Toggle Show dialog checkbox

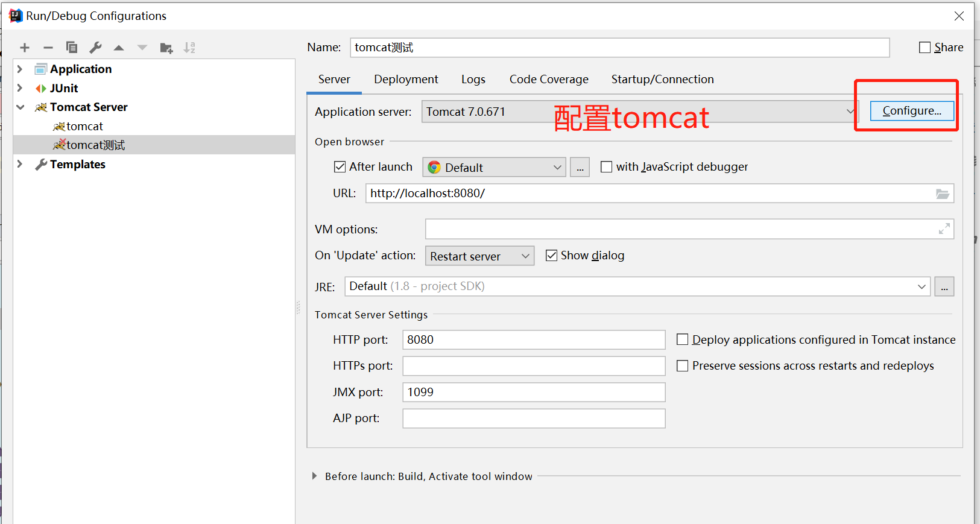pos(551,256)
